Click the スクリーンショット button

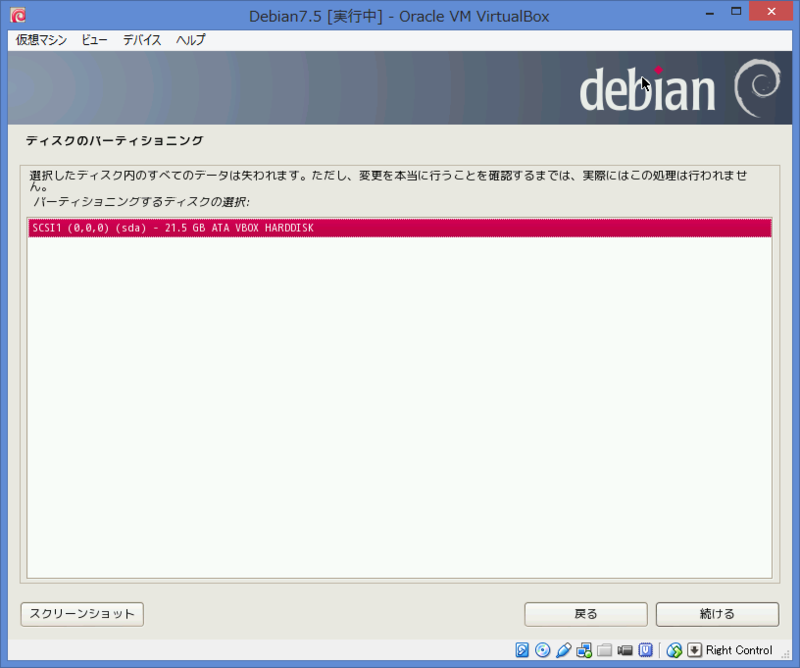coord(81,614)
